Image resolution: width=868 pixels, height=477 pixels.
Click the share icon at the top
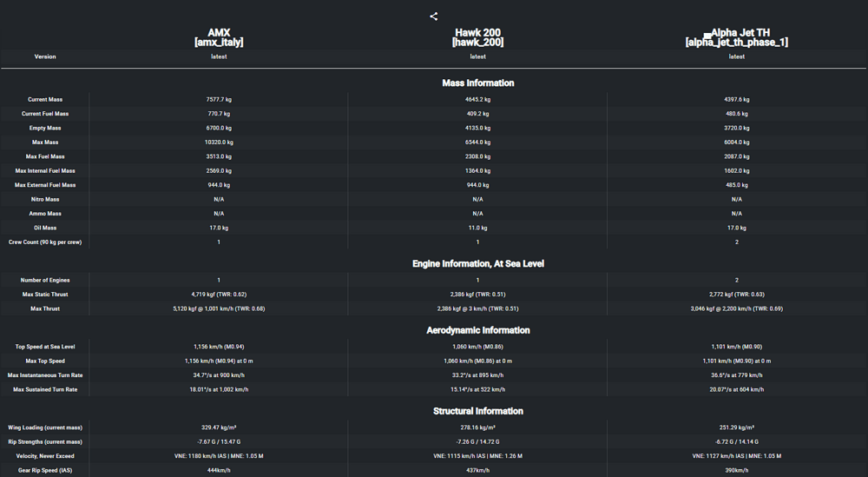coord(434,17)
